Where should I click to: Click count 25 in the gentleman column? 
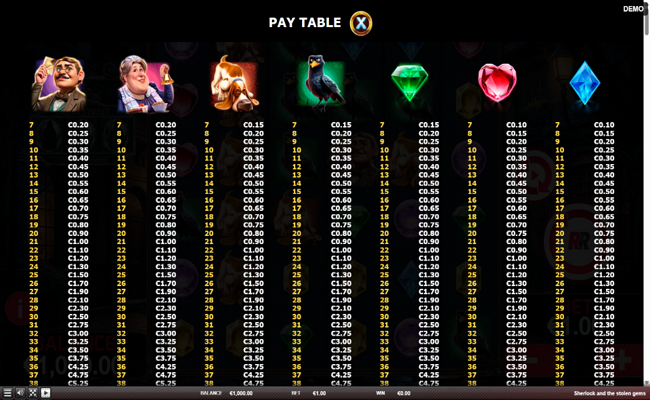tap(34, 275)
